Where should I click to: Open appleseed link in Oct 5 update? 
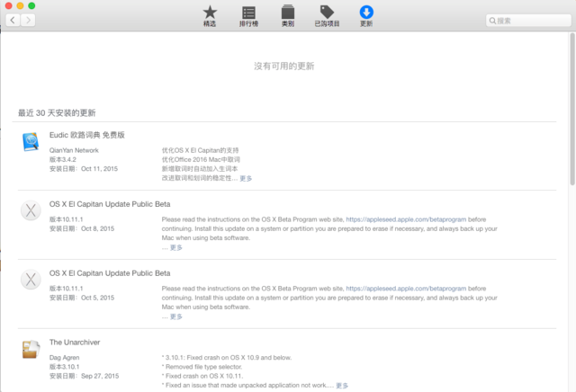406,289
